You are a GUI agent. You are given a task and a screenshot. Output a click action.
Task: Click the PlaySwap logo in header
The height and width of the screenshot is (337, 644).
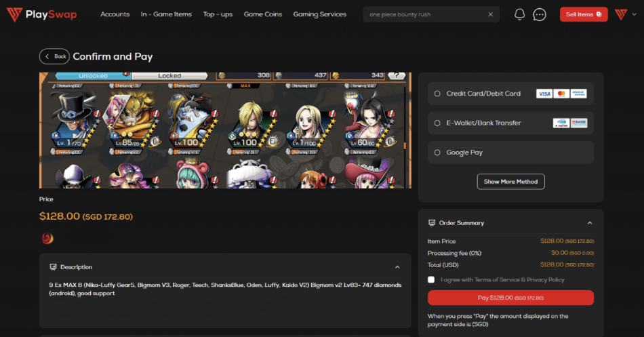pyautogui.click(x=42, y=14)
